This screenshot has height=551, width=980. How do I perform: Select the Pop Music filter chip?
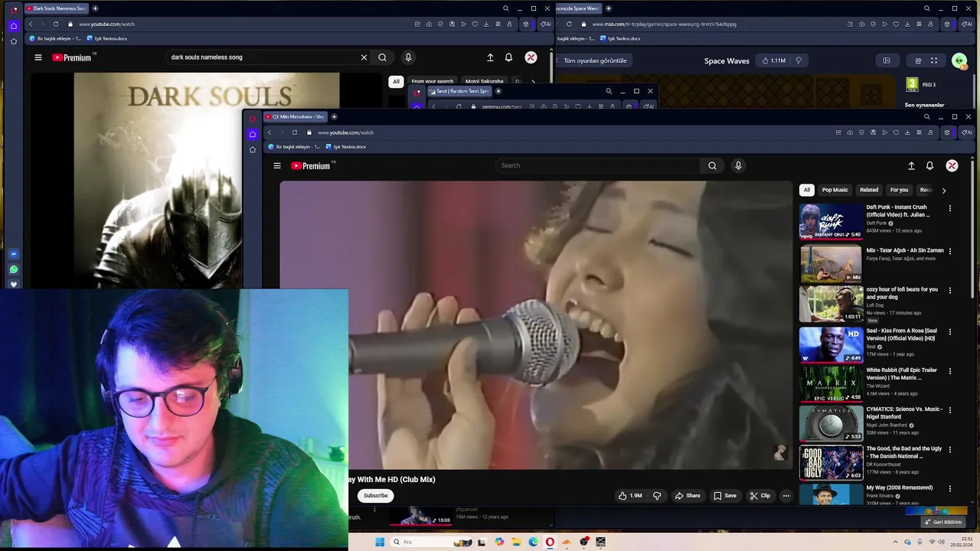pyautogui.click(x=835, y=190)
